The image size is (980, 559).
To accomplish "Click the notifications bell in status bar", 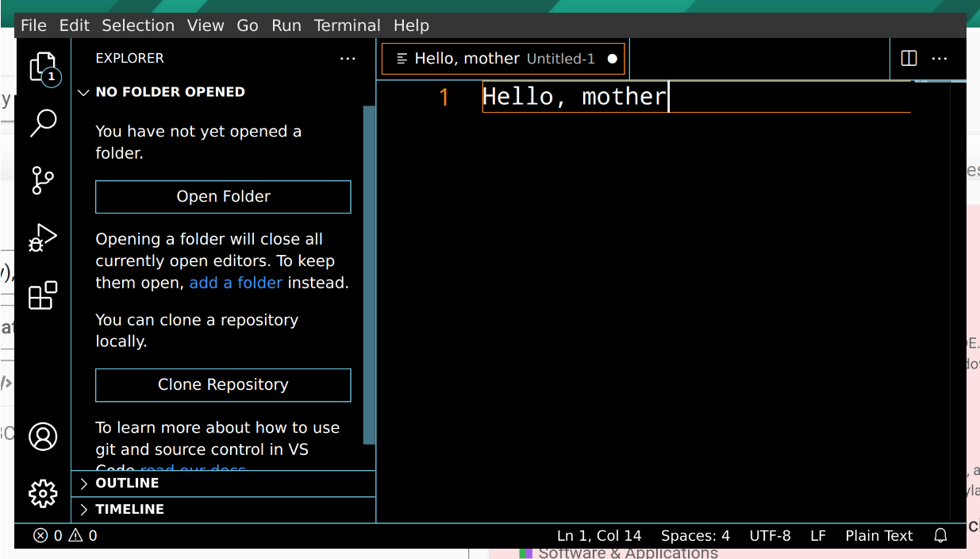I will [940, 536].
